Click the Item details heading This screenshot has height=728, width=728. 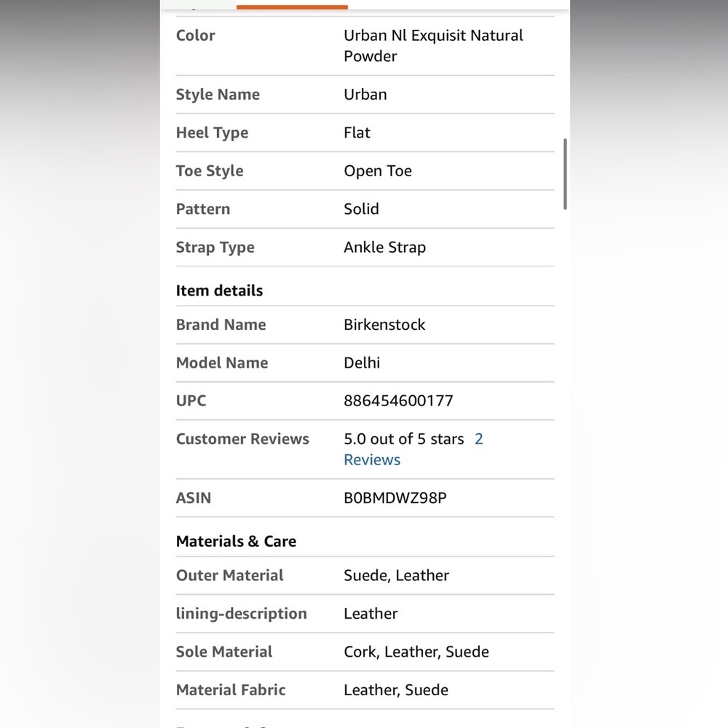point(219,290)
